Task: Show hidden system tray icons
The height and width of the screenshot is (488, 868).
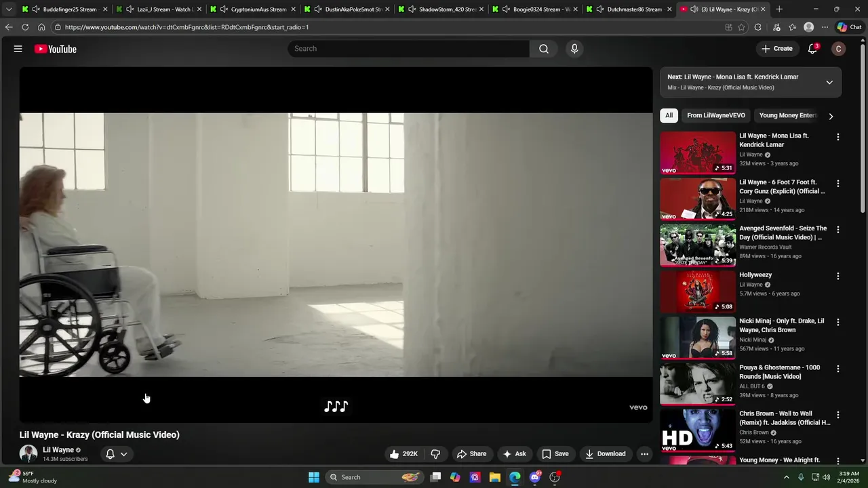Action: [x=787, y=477]
